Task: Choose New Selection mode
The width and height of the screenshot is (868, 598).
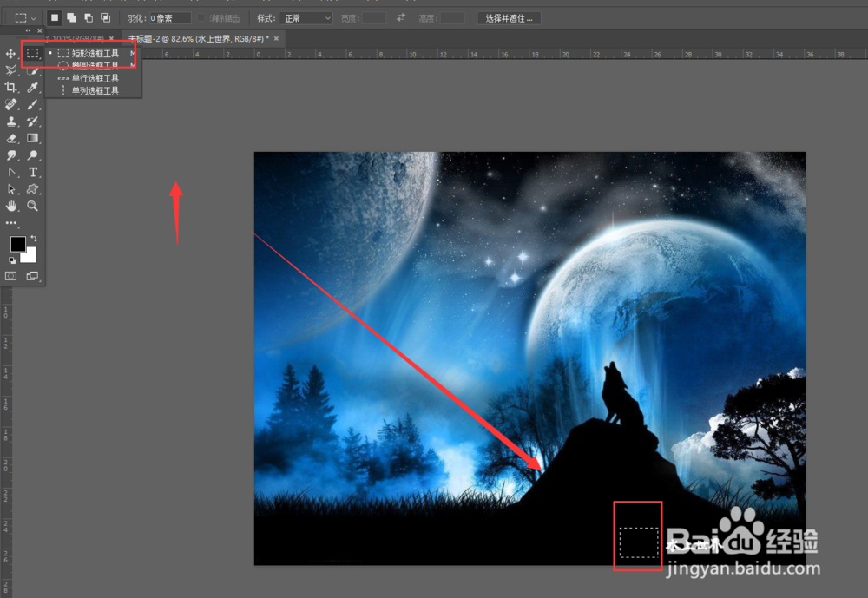Action: point(54,17)
